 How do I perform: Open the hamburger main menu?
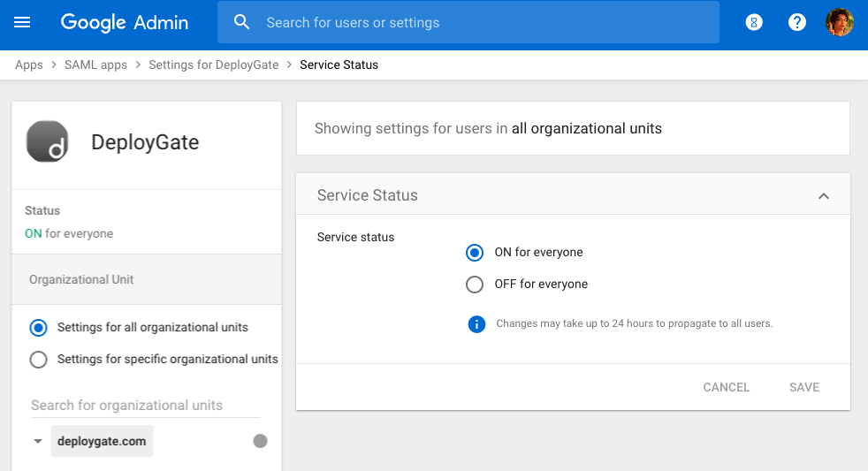pos(22,22)
